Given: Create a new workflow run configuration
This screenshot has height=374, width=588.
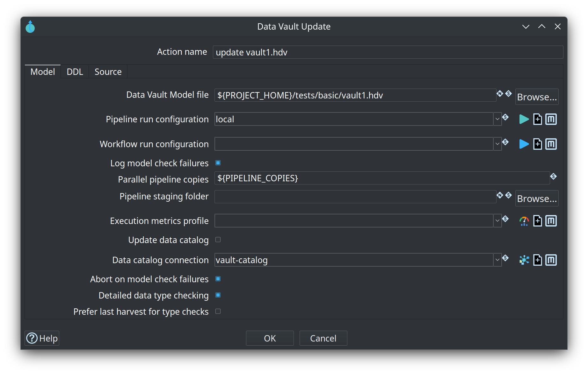Looking at the screenshot, I should tap(538, 144).
